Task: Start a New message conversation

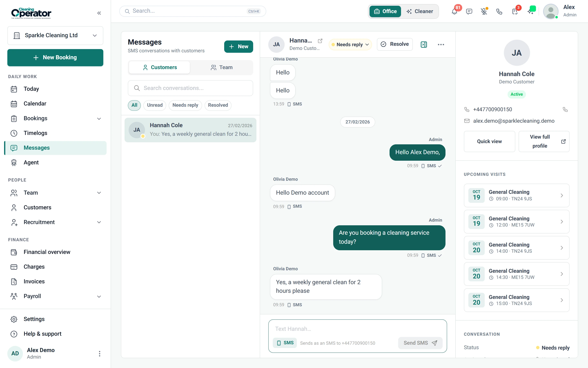Action: (238, 46)
